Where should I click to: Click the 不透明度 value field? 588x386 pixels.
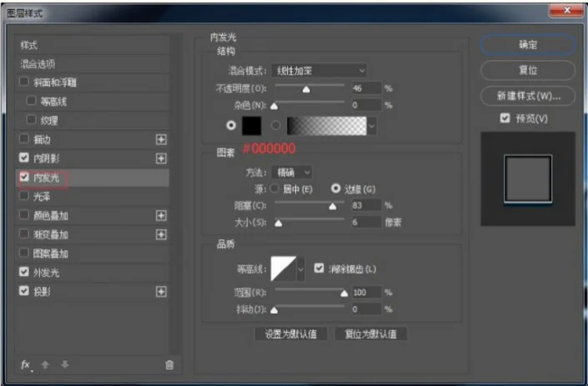click(366, 88)
